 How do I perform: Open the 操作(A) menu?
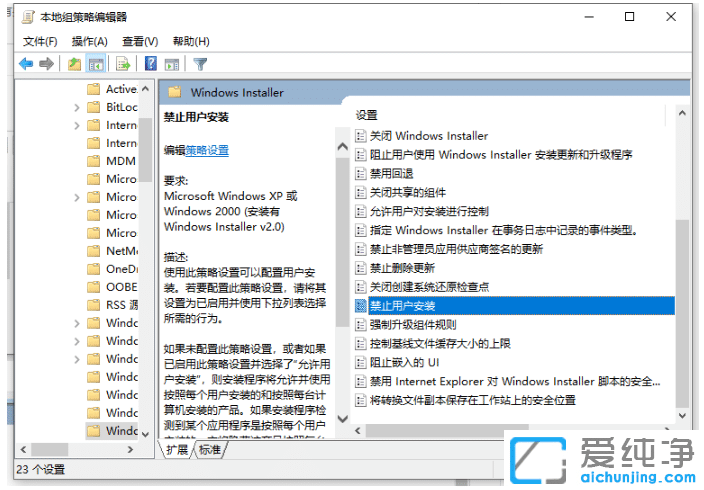pos(89,42)
